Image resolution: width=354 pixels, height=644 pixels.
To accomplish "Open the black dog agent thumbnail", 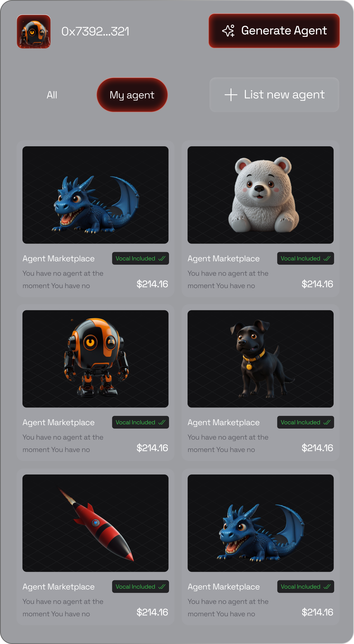I will [x=261, y=359].
